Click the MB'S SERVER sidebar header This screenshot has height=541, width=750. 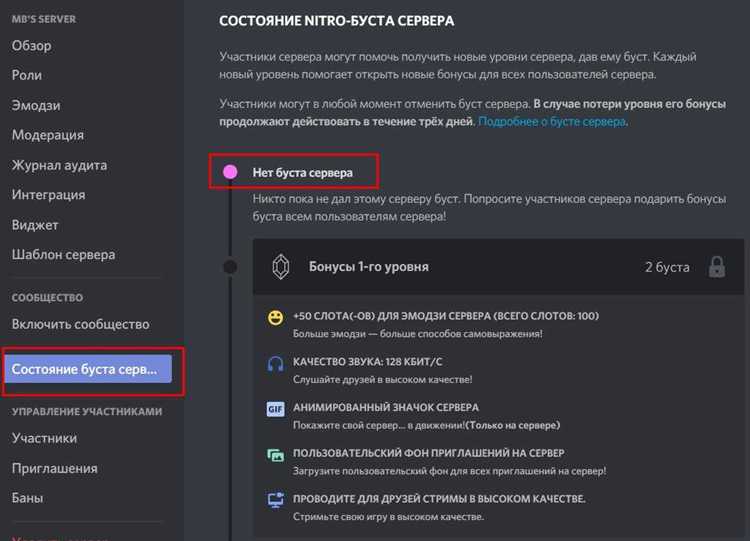[x=44, y=20]
